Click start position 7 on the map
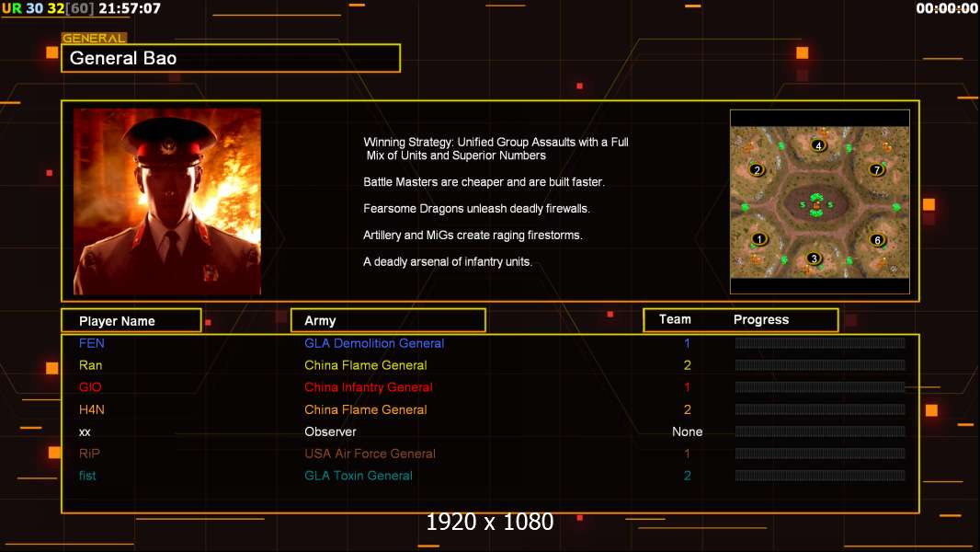The image size is (980, 552). 876,169
